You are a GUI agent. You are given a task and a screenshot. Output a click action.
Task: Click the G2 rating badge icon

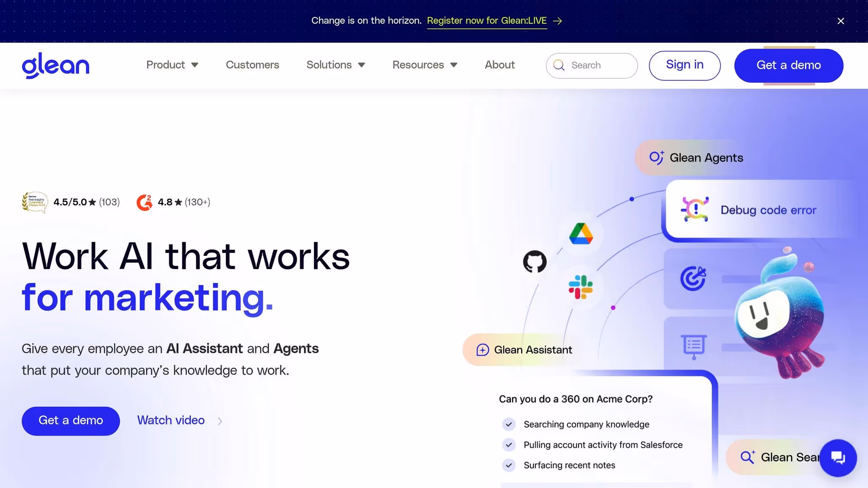(x=144, y=202)
